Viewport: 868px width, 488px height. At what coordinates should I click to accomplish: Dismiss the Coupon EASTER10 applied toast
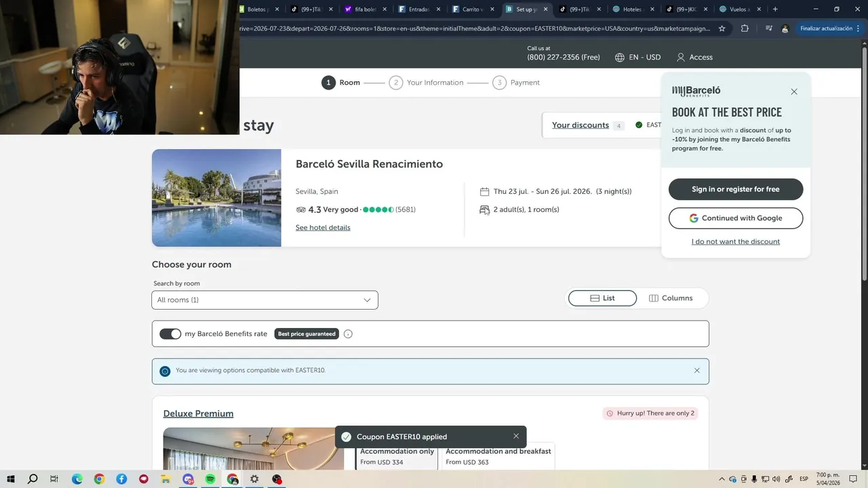click(516, 436)
